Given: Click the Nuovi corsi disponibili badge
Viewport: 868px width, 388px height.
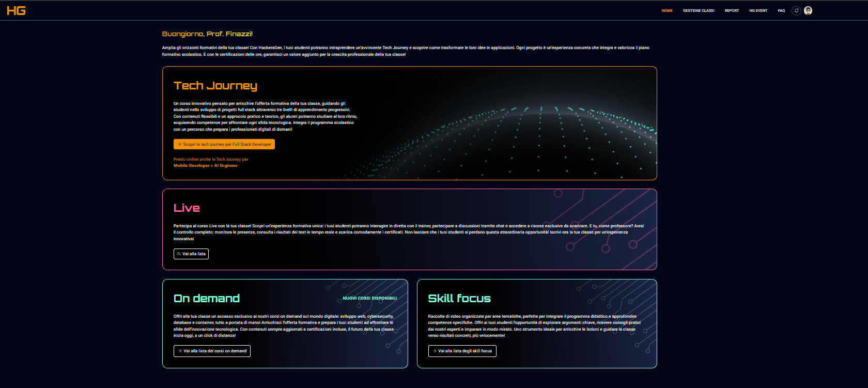Looking at the screenshot, I should pyautogui.click(x=369, y=299).
